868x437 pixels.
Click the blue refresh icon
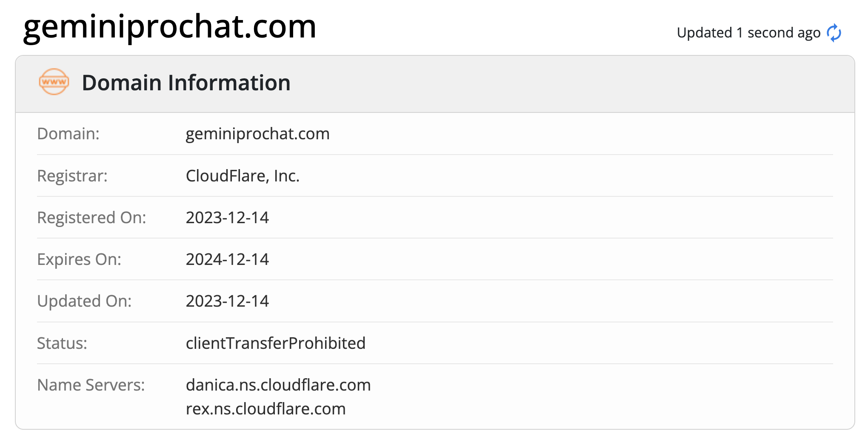pos(834,33)
